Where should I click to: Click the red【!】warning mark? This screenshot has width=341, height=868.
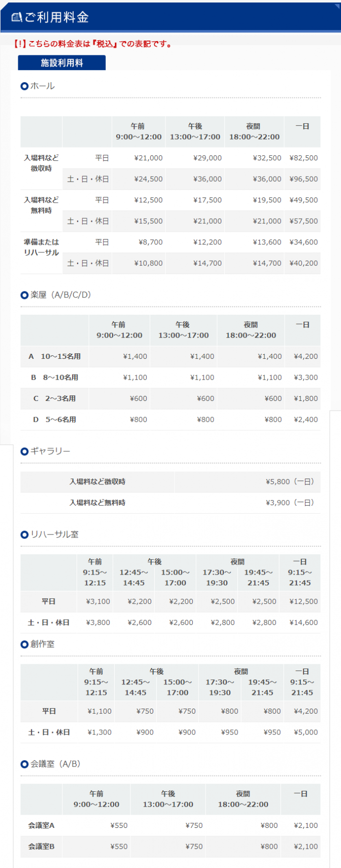pos(20,44)
